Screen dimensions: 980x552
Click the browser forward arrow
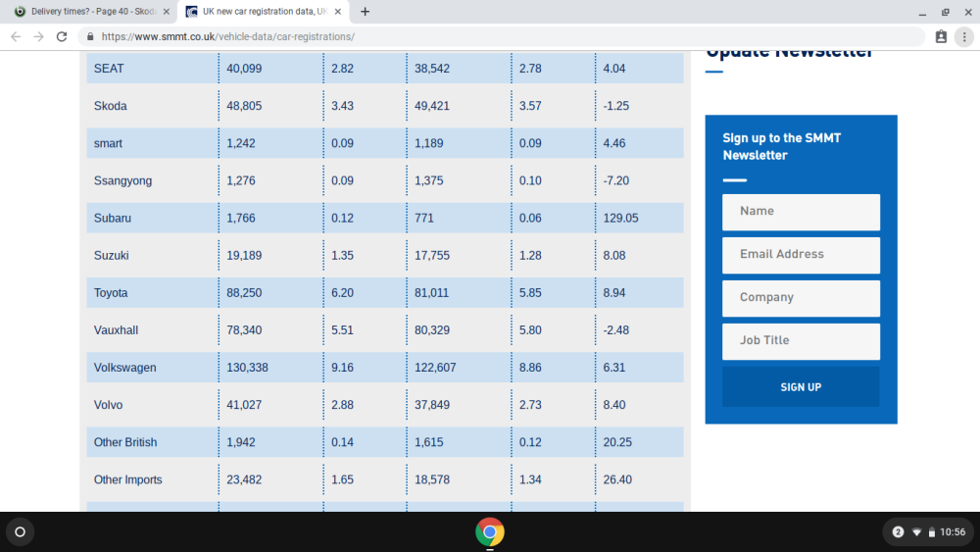tap(39, 37)
